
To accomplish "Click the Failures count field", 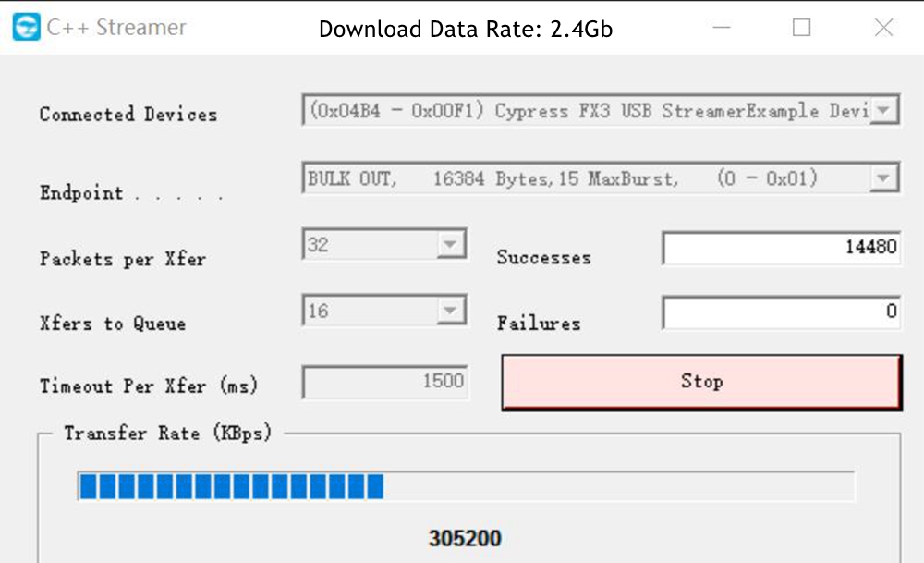I will (x=781, y=312).
